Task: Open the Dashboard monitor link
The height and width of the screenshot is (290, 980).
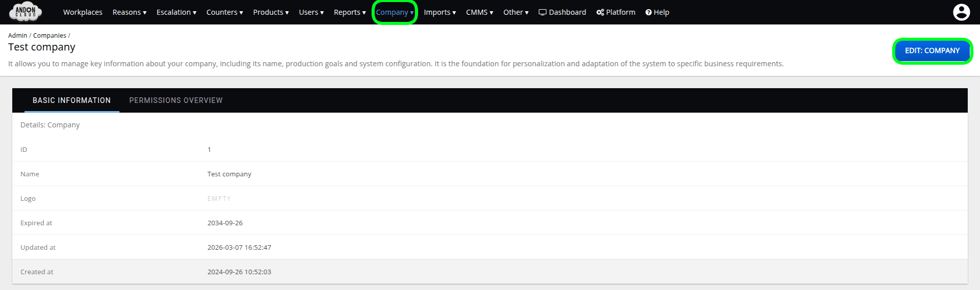Action: pyautogui.click(x=562, y=12)
